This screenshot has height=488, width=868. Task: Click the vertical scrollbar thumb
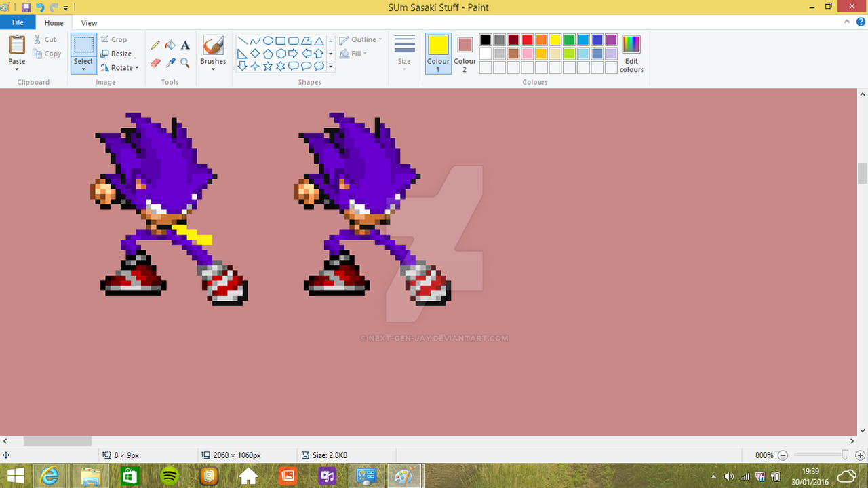pos(863,174)
